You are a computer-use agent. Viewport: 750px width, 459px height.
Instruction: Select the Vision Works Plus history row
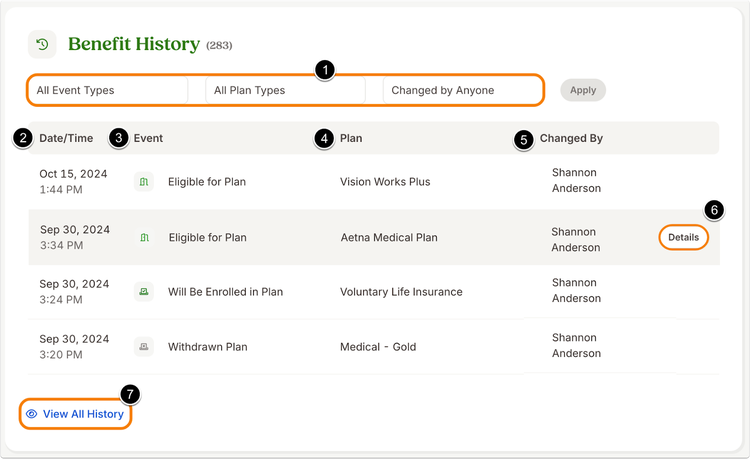coord(374,182)
